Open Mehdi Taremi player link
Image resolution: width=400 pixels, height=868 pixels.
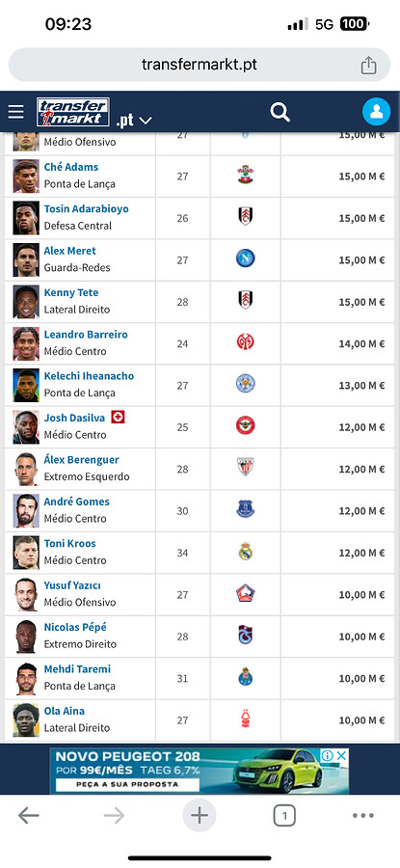(77, 669)
